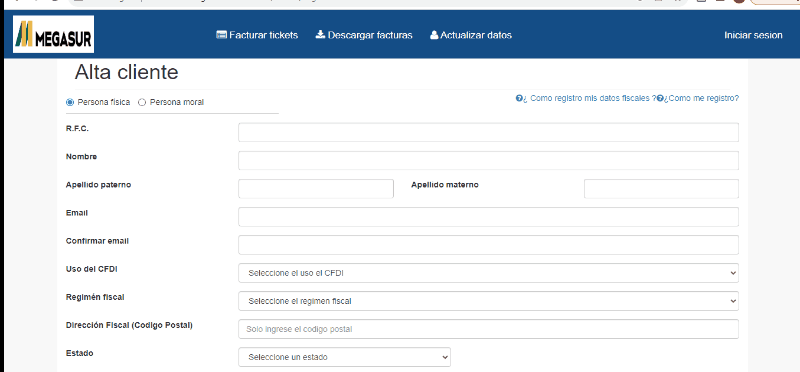
Task: Click the Iniciar sesion link
Action: tap(753, 35)
